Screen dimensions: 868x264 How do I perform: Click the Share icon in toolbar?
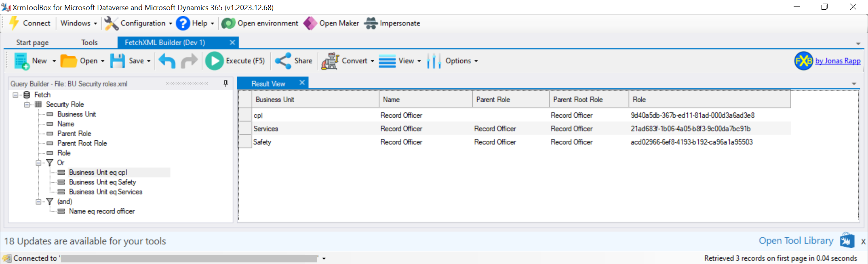click(283, 61)
